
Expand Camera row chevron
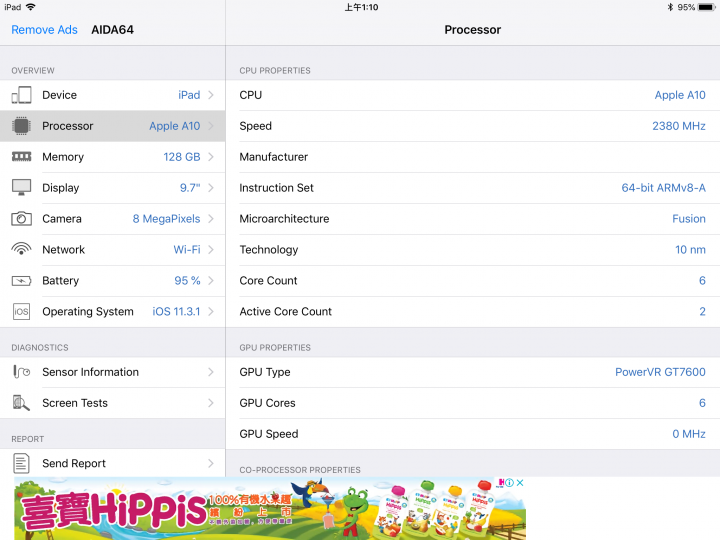tap(211, 219)
